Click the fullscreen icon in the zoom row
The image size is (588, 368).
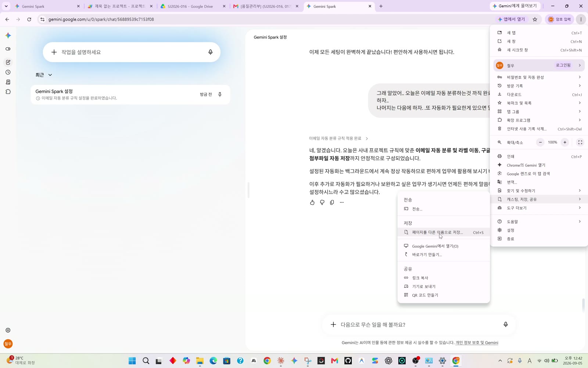(580, 142)
